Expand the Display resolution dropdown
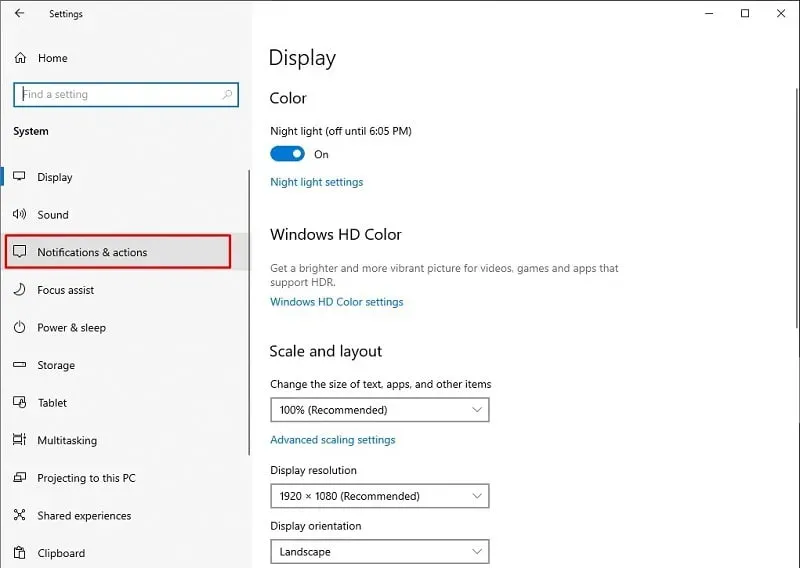 [379, 496]
